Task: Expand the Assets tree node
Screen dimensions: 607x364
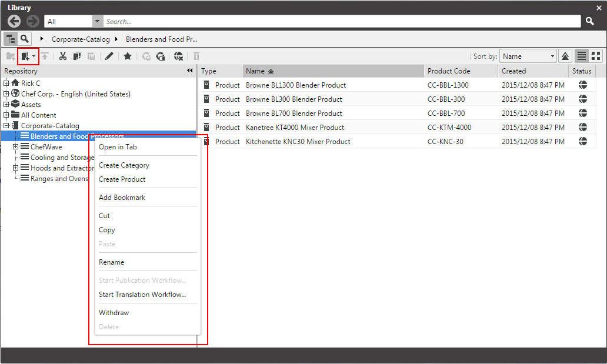Action: [x=6, y=105]
